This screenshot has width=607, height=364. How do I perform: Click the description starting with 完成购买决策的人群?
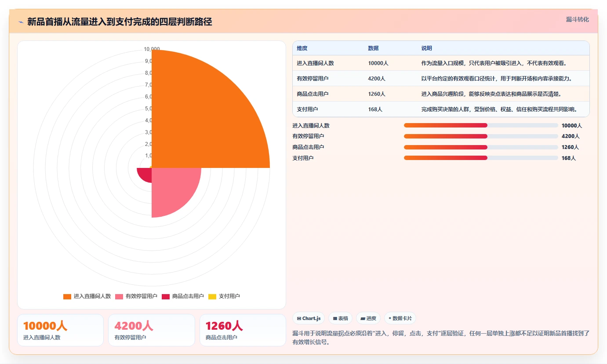pos(500,109)
